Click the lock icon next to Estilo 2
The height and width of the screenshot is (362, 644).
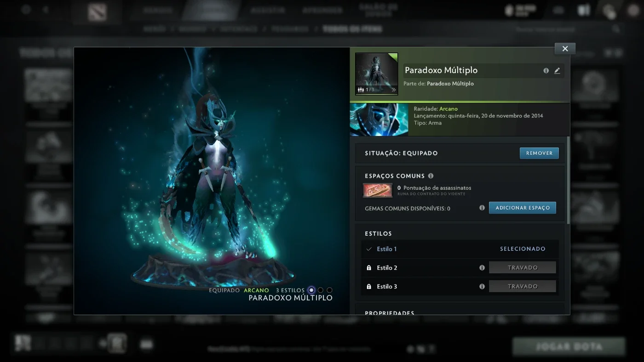368,268
